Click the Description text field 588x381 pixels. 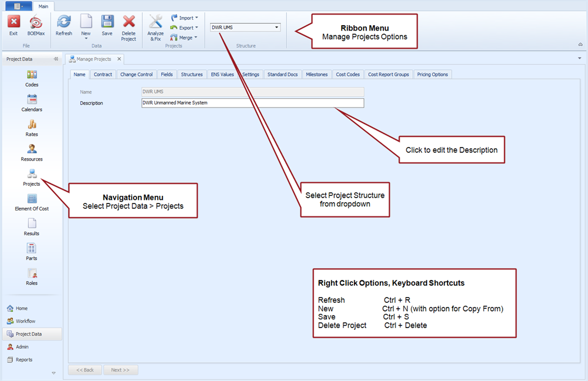(x=252, y=103)
